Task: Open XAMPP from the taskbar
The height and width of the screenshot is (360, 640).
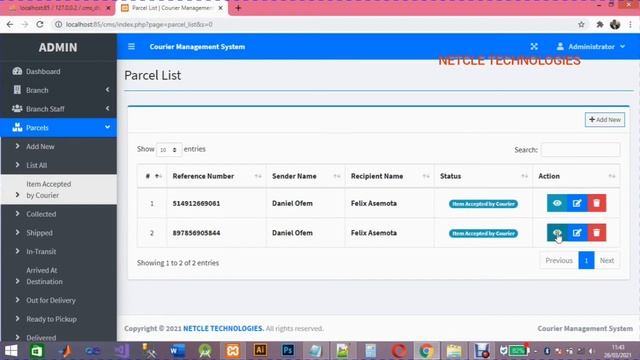Action: (233, 351)
